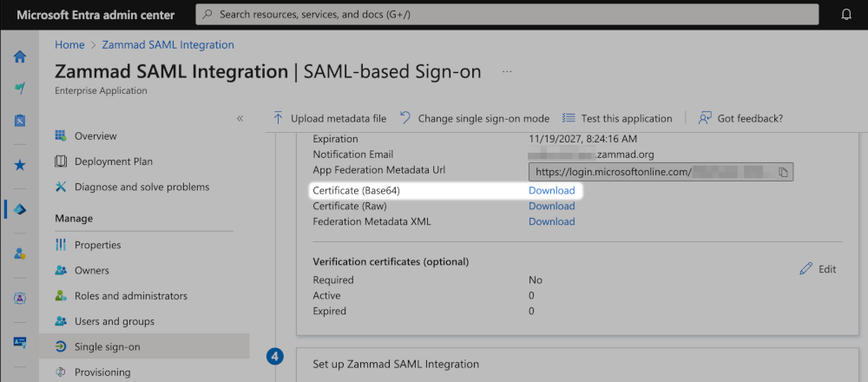The image size is (868, 382).
Task: Click the Identity diamond icon in left rail
Action: point(19,208)
